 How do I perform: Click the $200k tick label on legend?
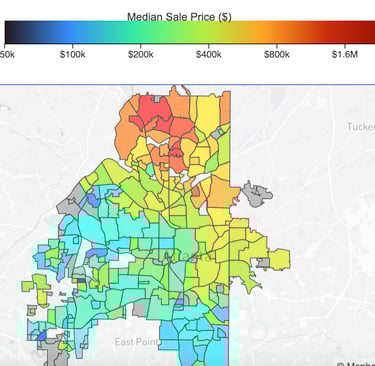140,54
